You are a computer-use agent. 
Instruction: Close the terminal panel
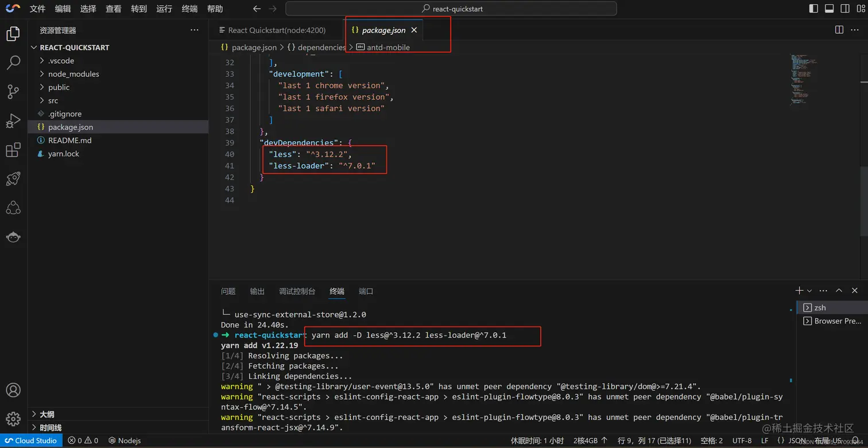tap(855, 291)
